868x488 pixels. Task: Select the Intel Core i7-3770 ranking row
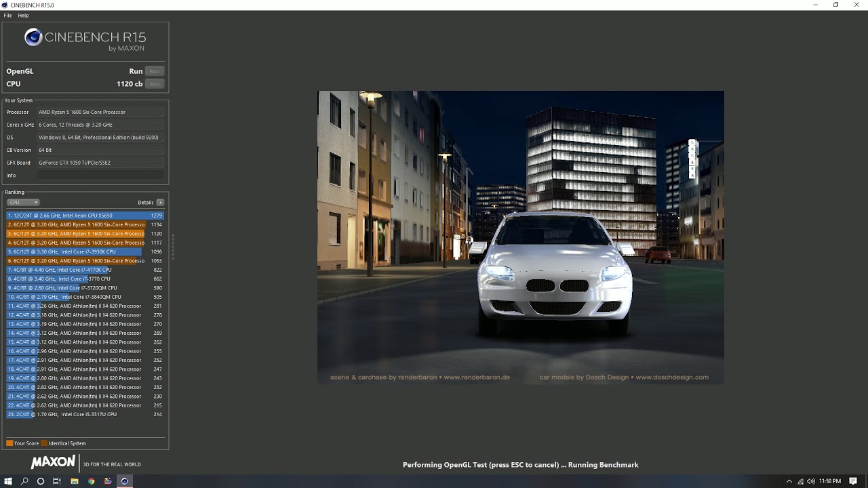[x=85, y=279]
